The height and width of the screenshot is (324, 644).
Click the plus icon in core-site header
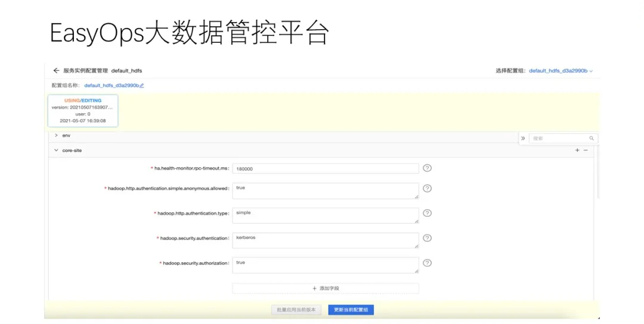(x=577, y=151)
